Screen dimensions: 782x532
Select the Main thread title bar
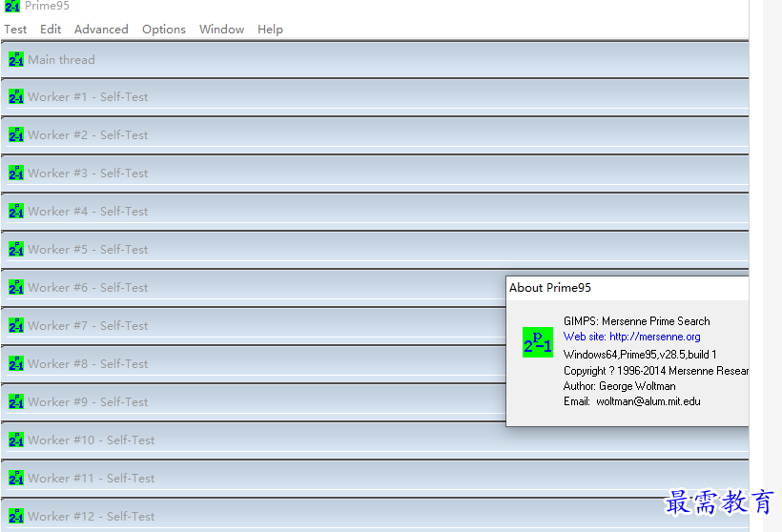[375, 59]
